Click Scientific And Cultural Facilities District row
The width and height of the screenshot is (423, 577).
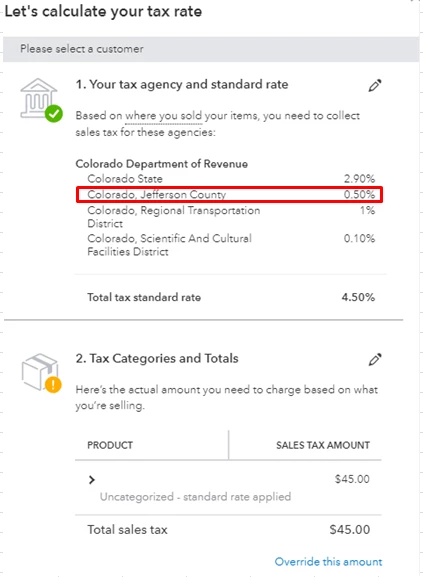tap(231, 245)
